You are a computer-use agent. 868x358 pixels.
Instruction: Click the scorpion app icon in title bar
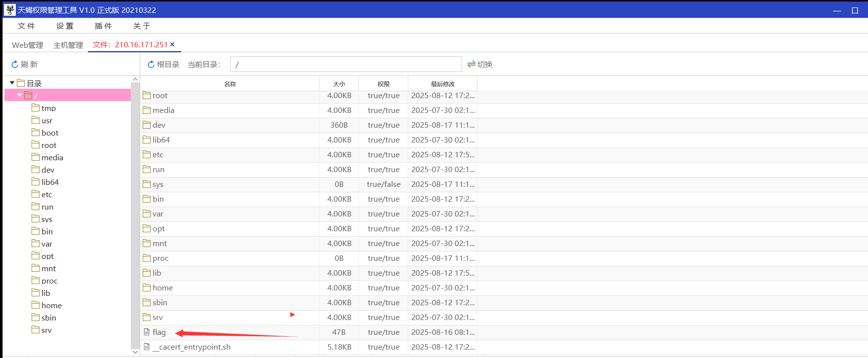tap(10, 10)
